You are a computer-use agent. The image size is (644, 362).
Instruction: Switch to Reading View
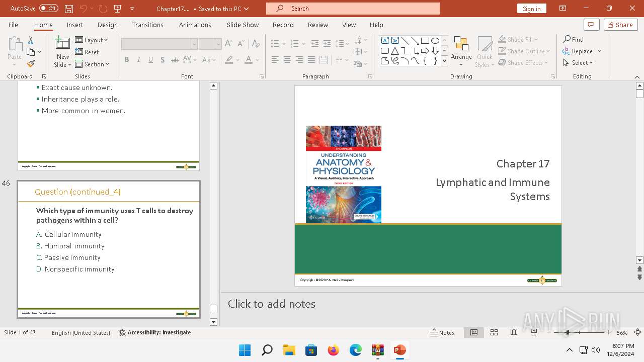tap(514, 332)
